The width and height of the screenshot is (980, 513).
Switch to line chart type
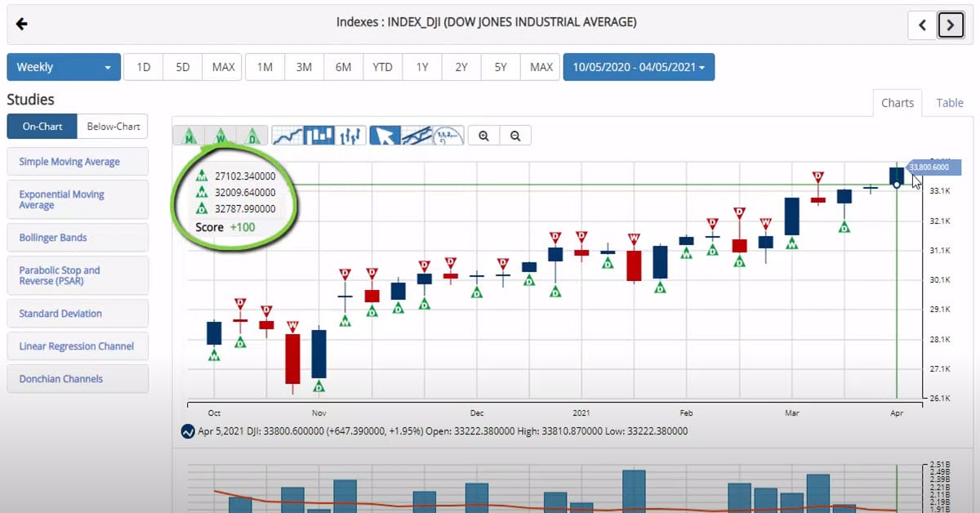(x=287, y=136)
